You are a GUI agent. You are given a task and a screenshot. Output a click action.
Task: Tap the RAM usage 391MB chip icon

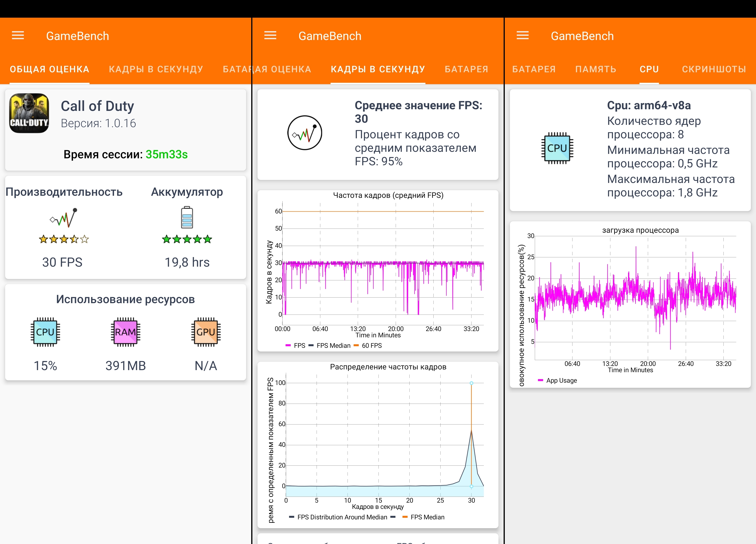point(125,332)
